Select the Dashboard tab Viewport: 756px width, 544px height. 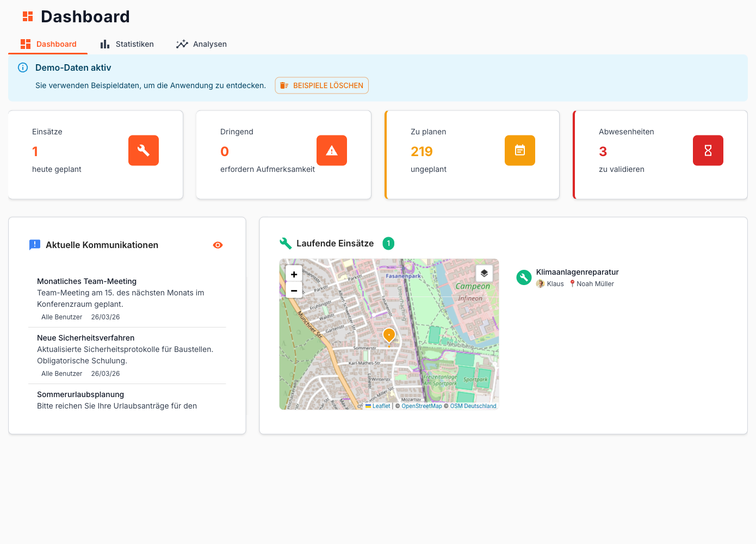pos(48,44)
